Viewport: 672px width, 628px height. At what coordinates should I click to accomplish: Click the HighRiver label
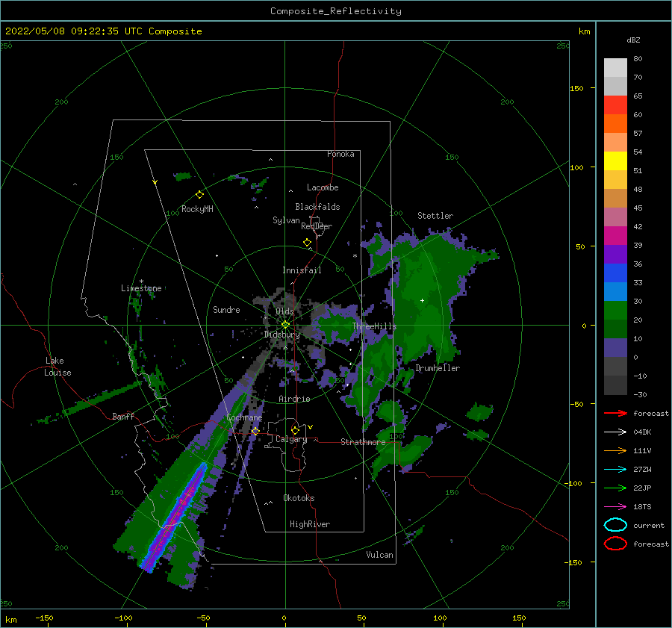pyautogui.click(x=310, y=524)
